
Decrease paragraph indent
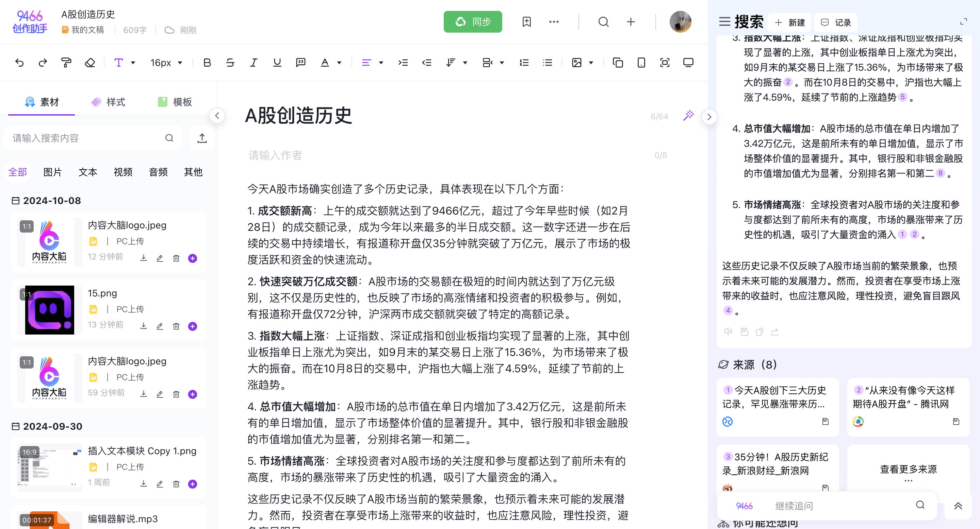click(426, 63)
